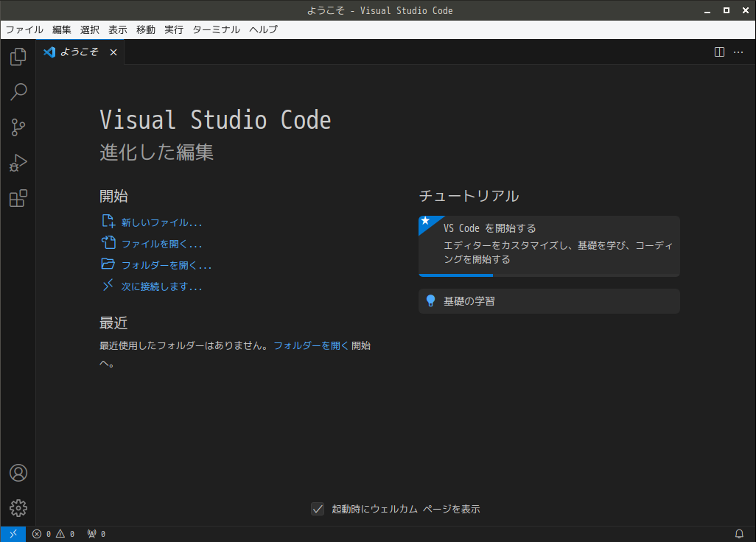Open the Accounts menu icon
Screen dimensions: 756x542
[18, 473]
